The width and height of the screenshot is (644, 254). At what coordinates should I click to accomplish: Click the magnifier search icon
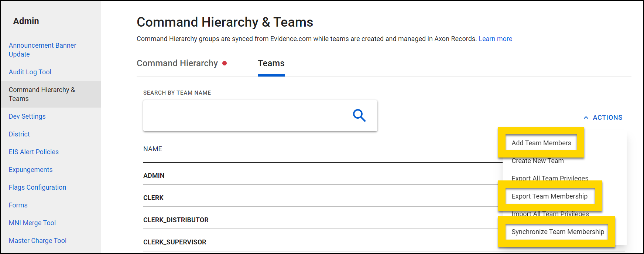[359, 116]
